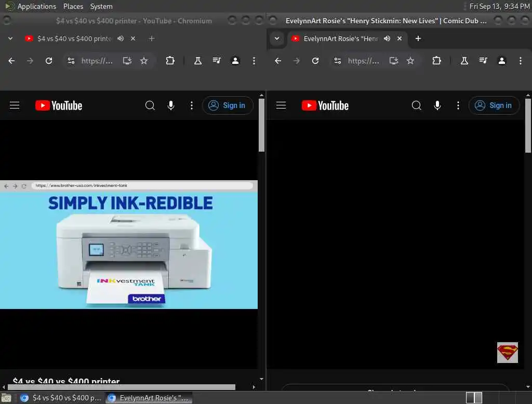Click Sign in on left YouTube page

click(x=228, y=105)
